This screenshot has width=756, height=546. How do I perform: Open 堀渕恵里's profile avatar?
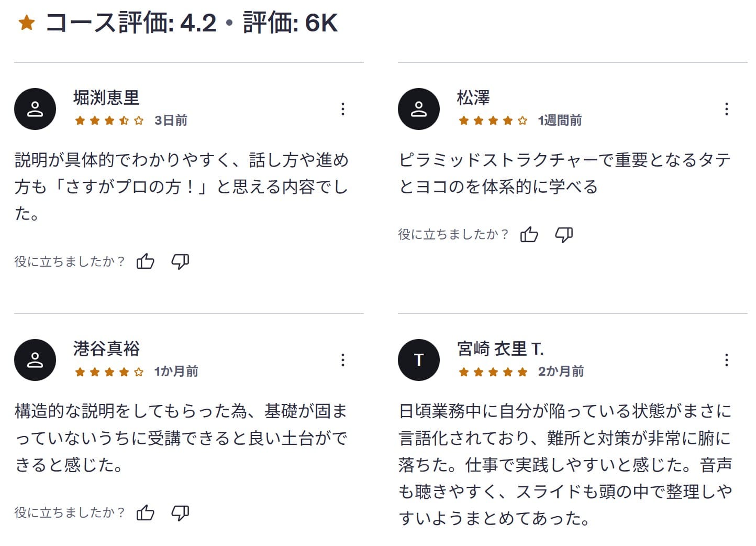(35, 108)
